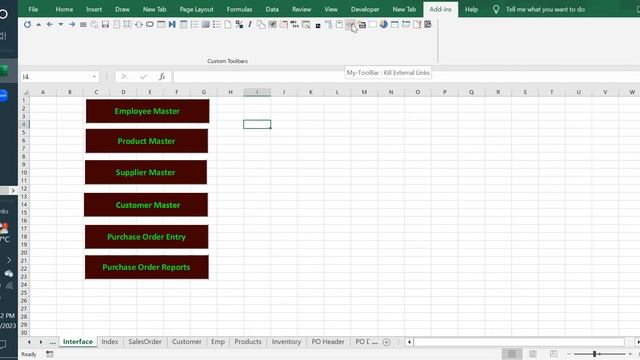This screenshot has width=640, height=360.
Task: Click the Customer Master button
Action: point(146,205)
